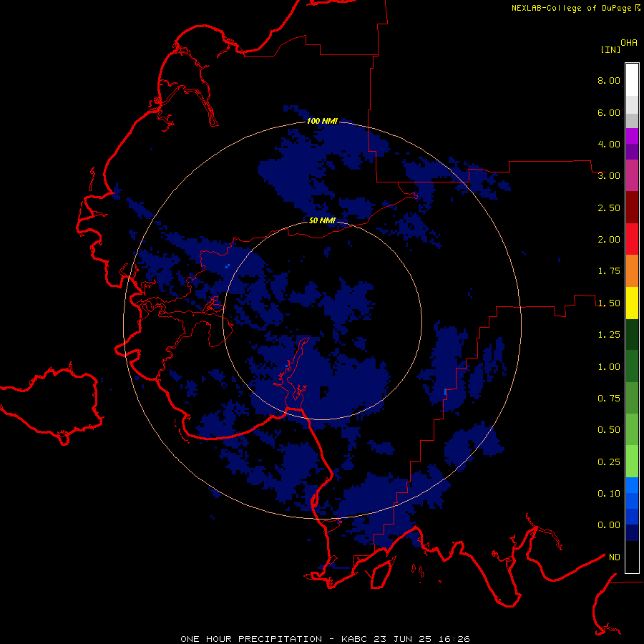Click the 100 NMI range ring label
Viewport: 644px width, 644px height.
[x=322, y=121]
